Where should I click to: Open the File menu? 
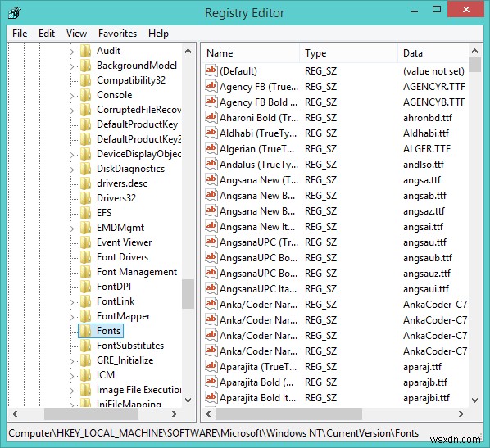click(20, 34)
